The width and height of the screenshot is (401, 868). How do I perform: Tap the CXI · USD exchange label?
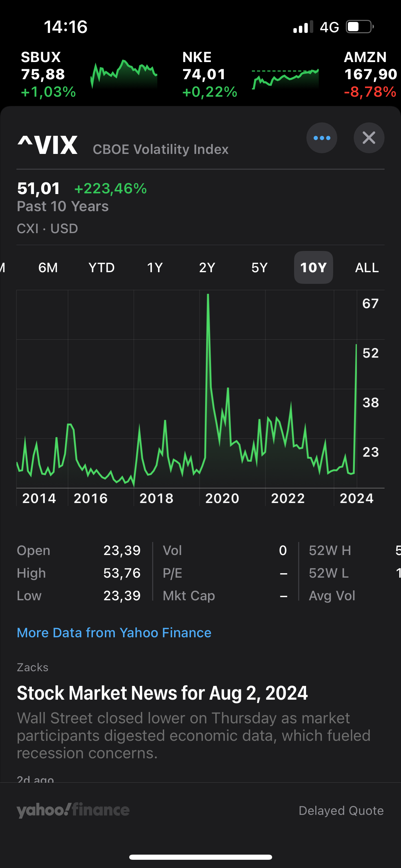pos(47,228)
